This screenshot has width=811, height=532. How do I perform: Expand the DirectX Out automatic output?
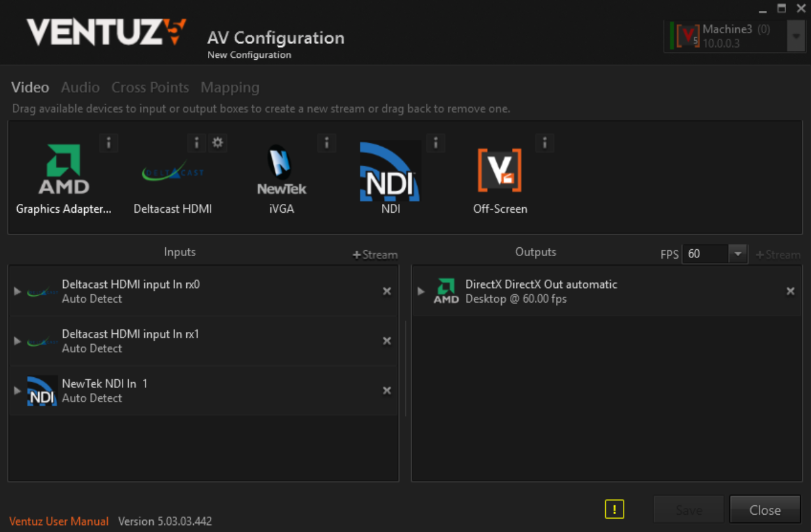pyautogui.click(x=421, y=291)
